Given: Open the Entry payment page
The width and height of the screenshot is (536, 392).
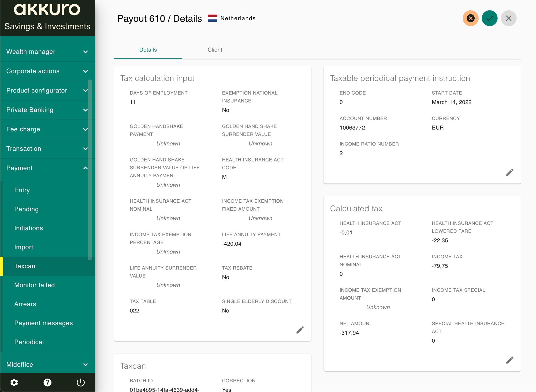Looking at the screenshot, I should [47, 190].
